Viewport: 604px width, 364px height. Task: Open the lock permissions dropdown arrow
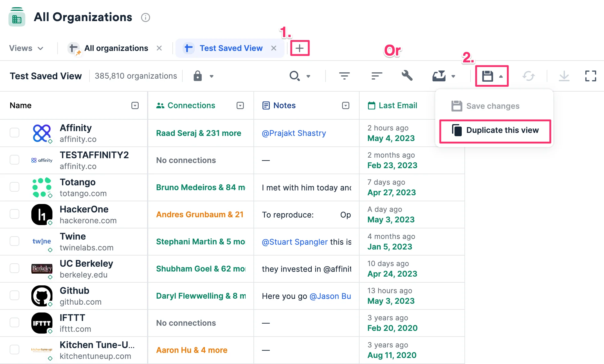(x=212, y=76)
